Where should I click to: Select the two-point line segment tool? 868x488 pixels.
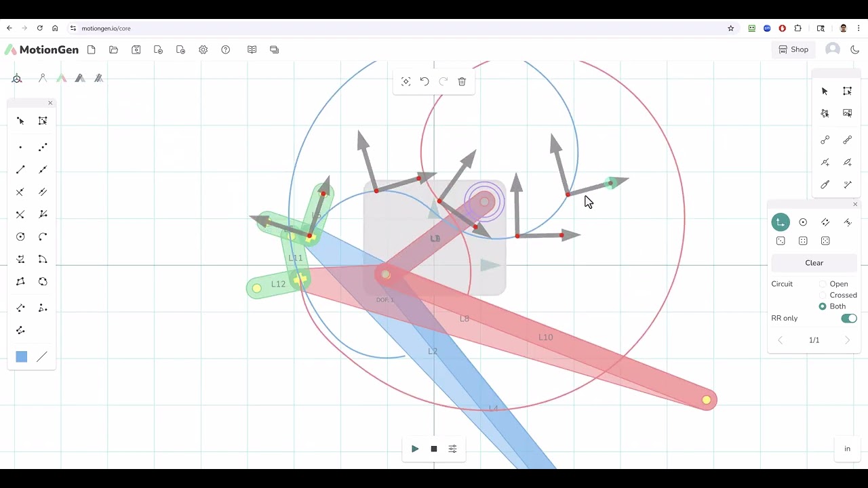(x=20, y=169)
